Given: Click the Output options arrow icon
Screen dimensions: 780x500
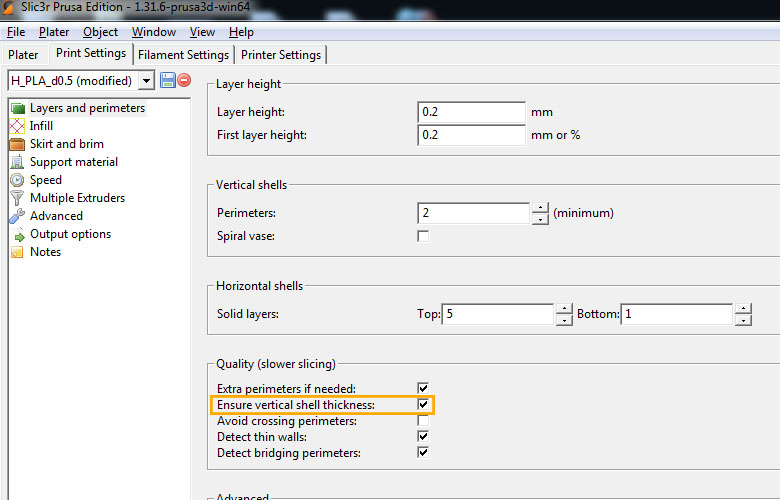Looking at the screenshot, I should [x=19, y=235].
